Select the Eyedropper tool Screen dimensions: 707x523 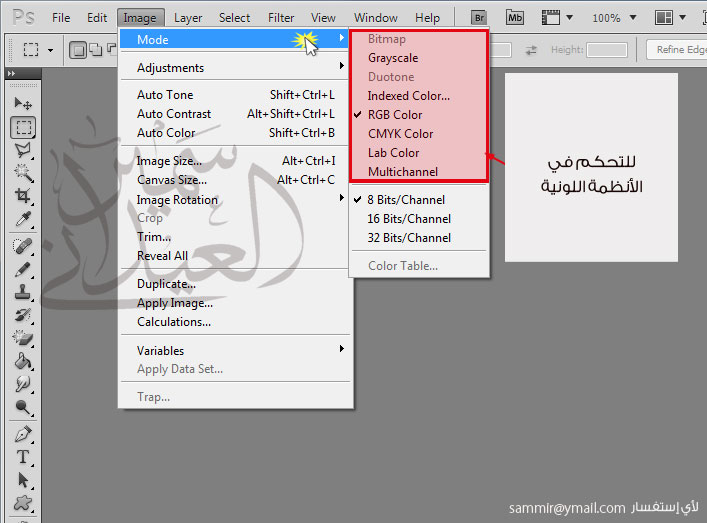[x=23, y=219]
